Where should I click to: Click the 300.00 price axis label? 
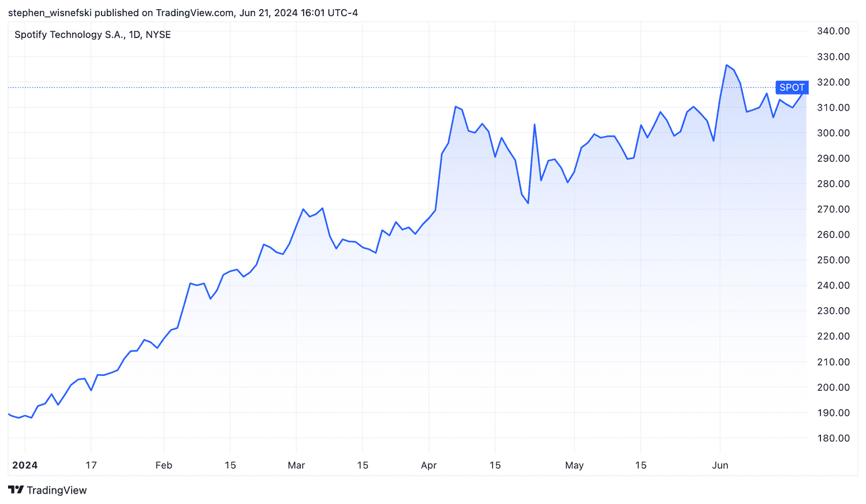(x=833, y=133)
